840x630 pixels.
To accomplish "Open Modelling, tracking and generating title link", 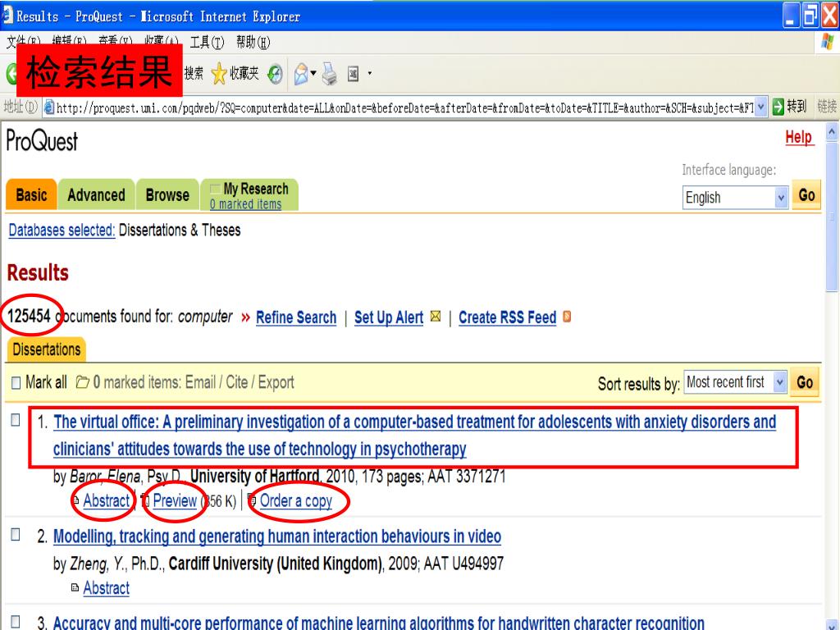I will [x=277, y=536].
